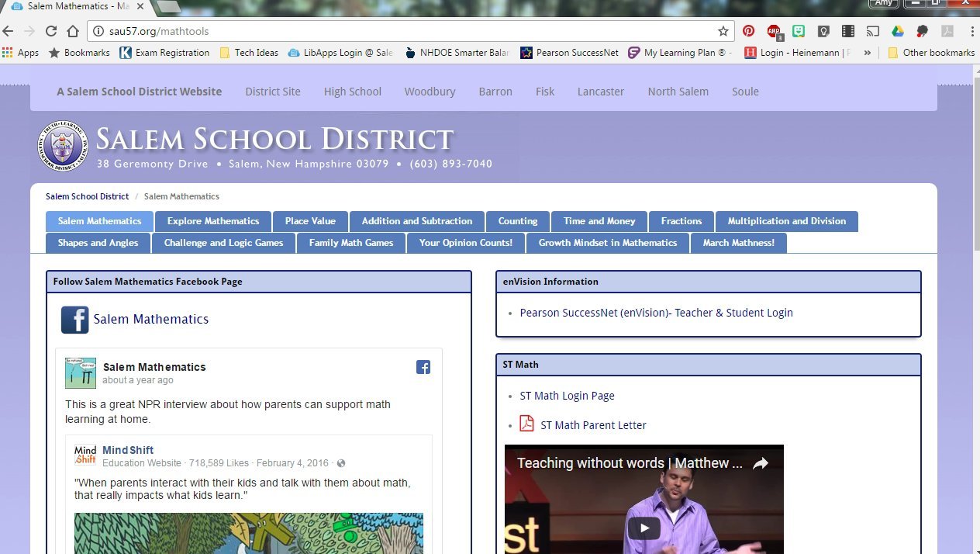Click the address bar showing sau57.org/mathtools

[x=403, y=32]
